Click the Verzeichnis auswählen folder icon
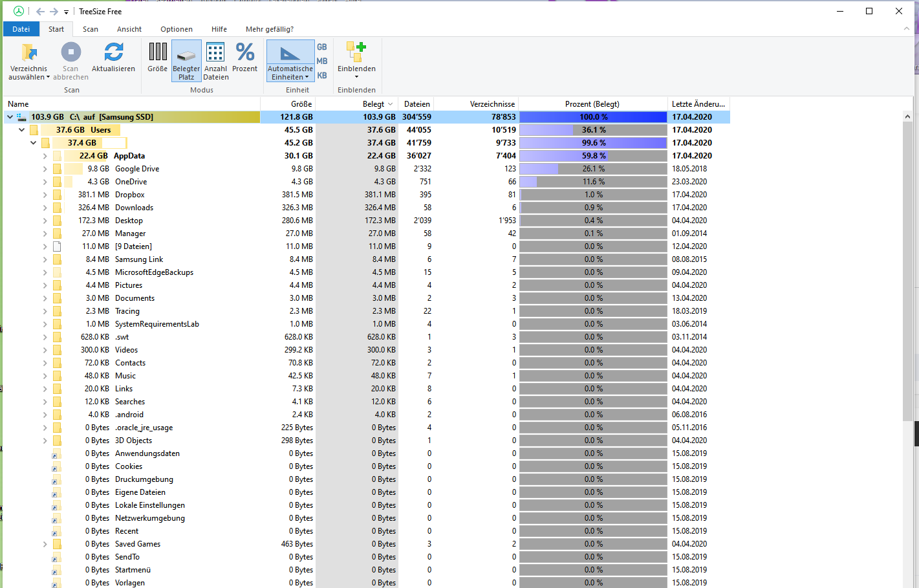The height and width of the screenshot is (588, 919). [28, 52]
